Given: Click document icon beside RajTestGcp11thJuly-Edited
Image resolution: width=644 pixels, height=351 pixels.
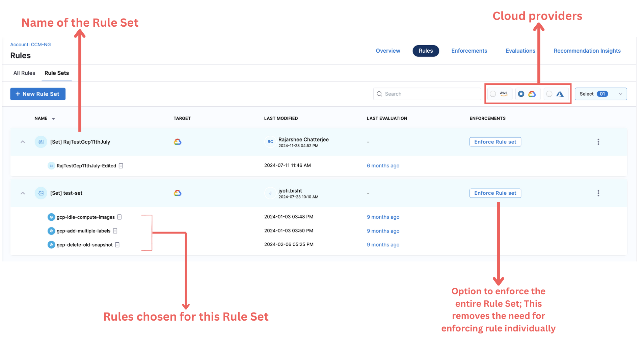Looking at the screenshot, I should click(121, 166).
